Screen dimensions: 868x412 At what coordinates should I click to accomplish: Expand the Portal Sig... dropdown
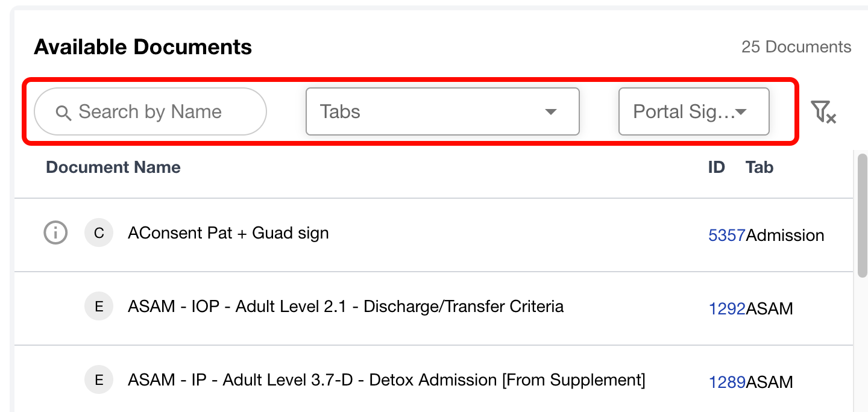pos(693,111)
